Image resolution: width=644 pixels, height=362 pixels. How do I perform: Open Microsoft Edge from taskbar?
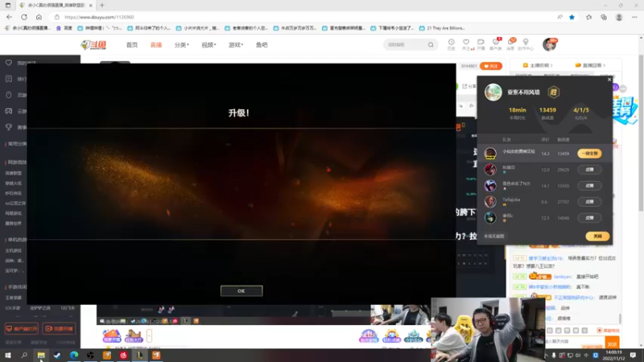click(74, 356)
